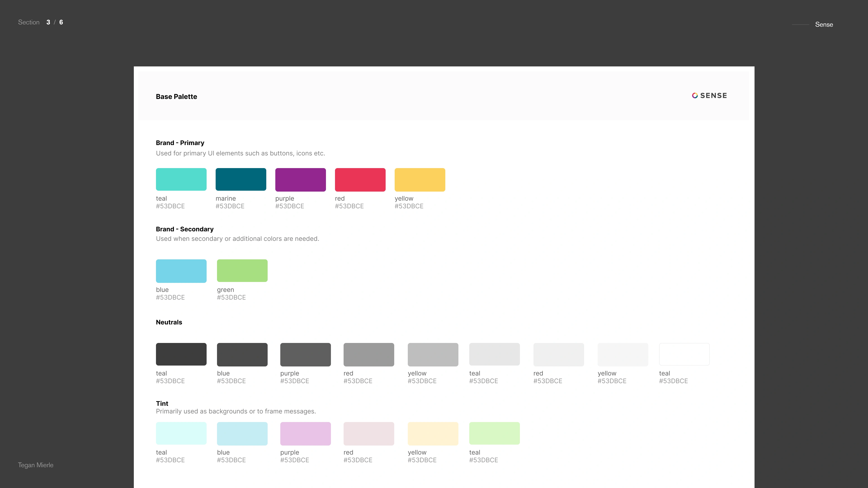Screen dimensions: 868x488
Task: Click the Section 3 / 6 indicator
Action: 40,22
